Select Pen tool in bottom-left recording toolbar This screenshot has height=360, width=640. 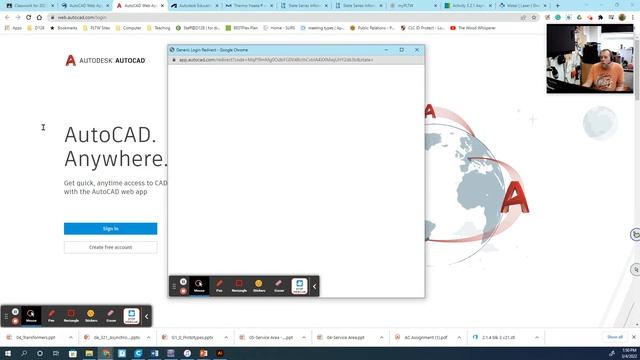click(x=51, y=316)
